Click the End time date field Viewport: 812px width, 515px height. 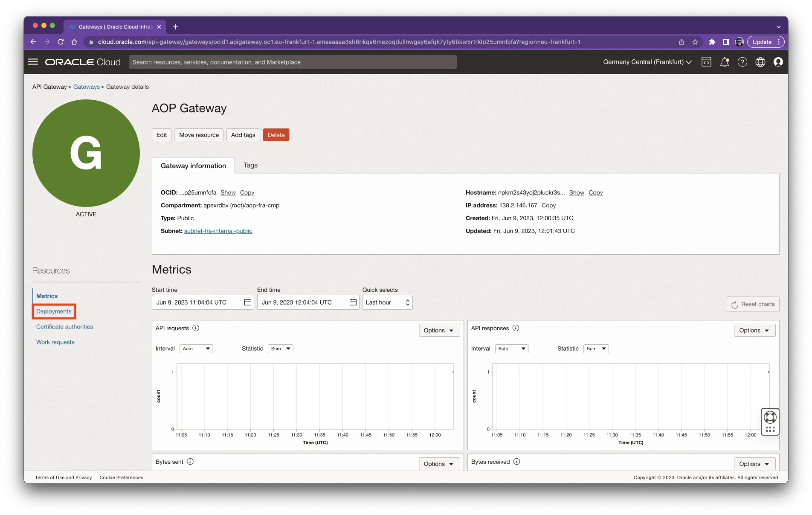pyautogui.click(x=308, y=302)
